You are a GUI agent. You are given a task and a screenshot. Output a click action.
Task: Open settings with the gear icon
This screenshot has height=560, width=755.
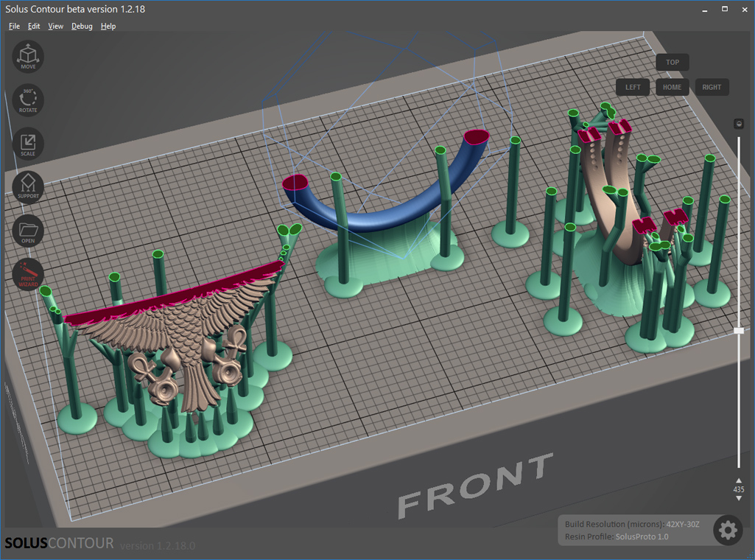pos(728,530)
